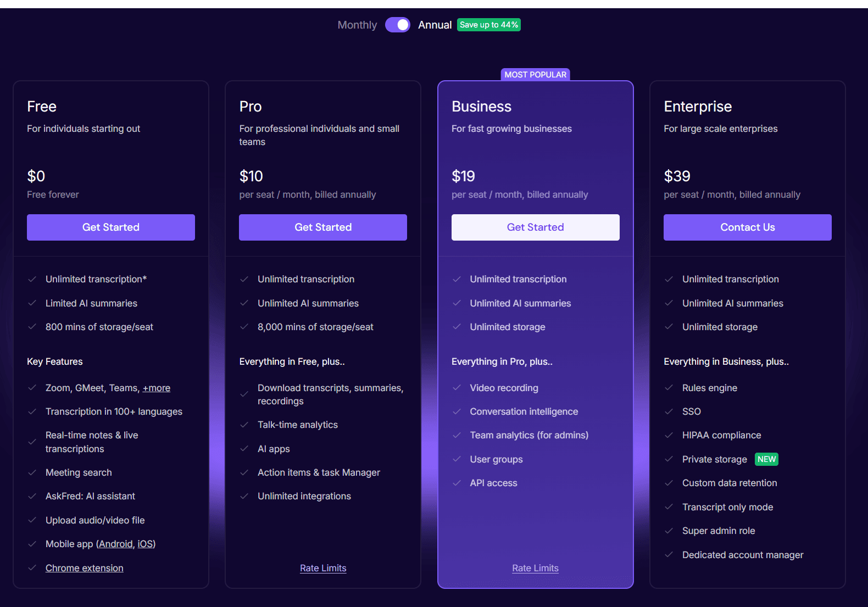
Task: Click Contact Us on the Enterprise plan
Action: click(748, 227)
